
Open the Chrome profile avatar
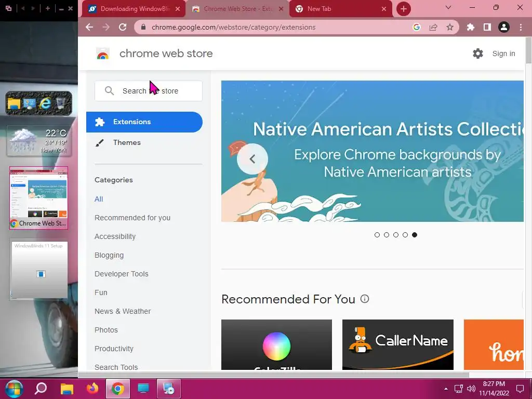pyautogui.click(x=504, y=27)
